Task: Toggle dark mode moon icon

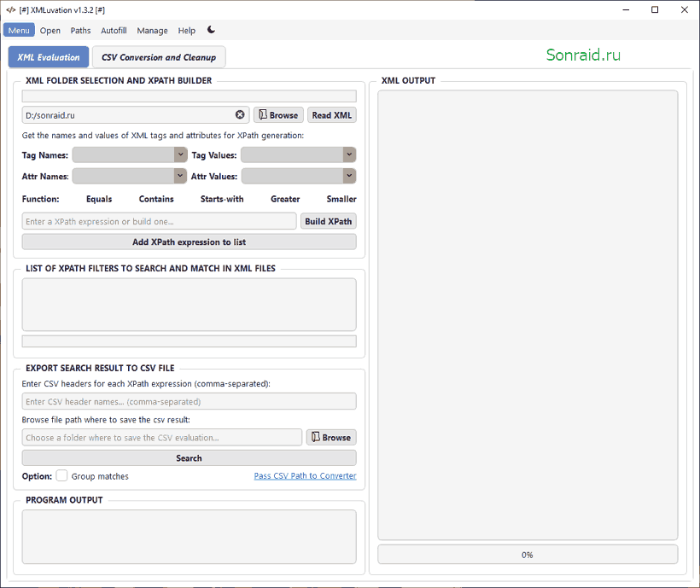Action: (211, 30)
